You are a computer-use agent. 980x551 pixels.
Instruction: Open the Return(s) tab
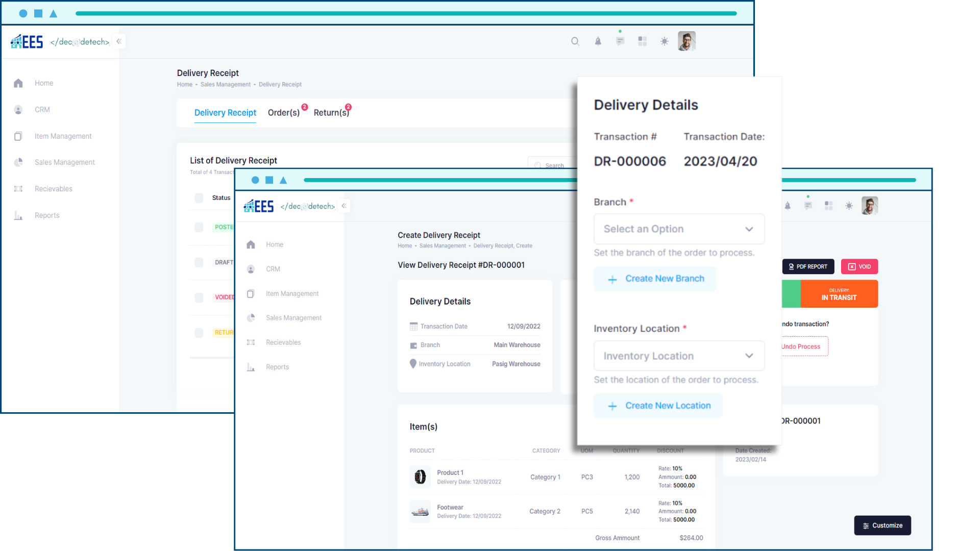coord(331,113)
